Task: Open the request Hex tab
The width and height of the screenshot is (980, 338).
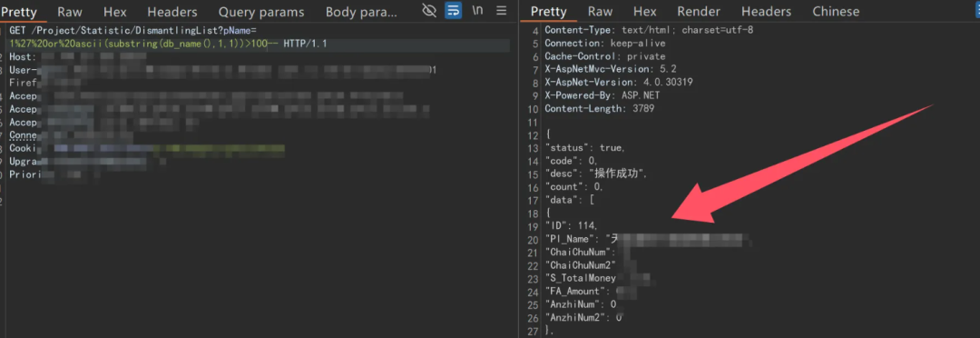Action: point(115,11)
